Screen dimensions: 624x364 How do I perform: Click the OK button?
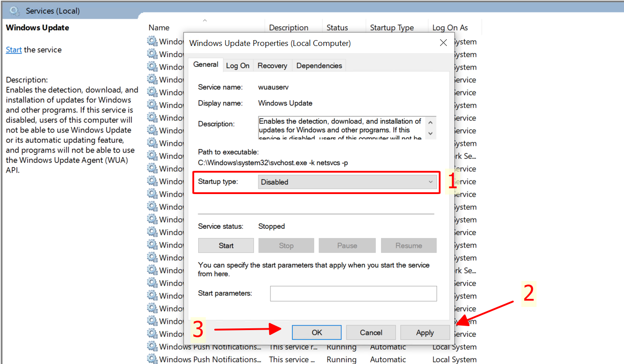coord(316,332)
